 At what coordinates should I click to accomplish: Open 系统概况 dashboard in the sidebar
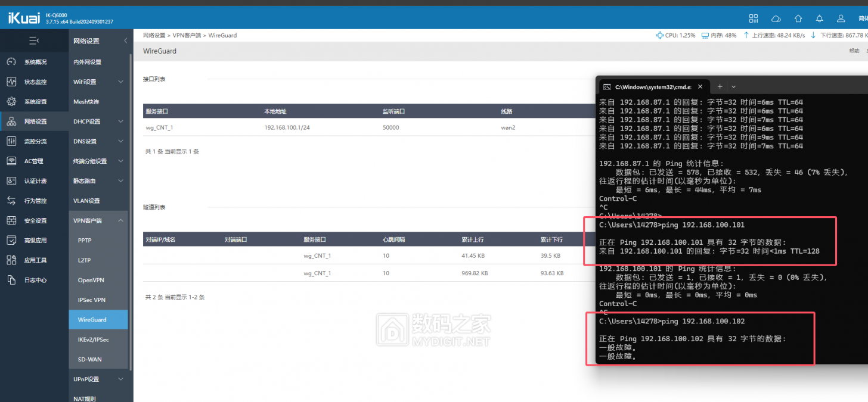[x=35, y=62]
